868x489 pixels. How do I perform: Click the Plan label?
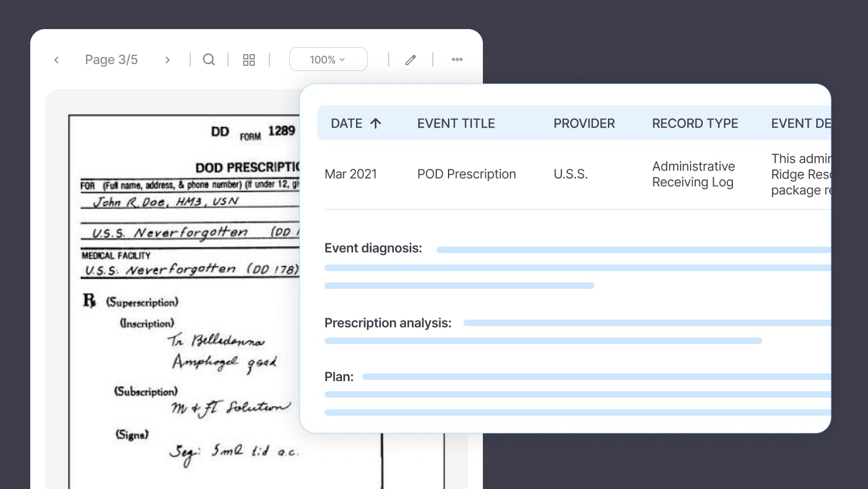click(339, 377)
